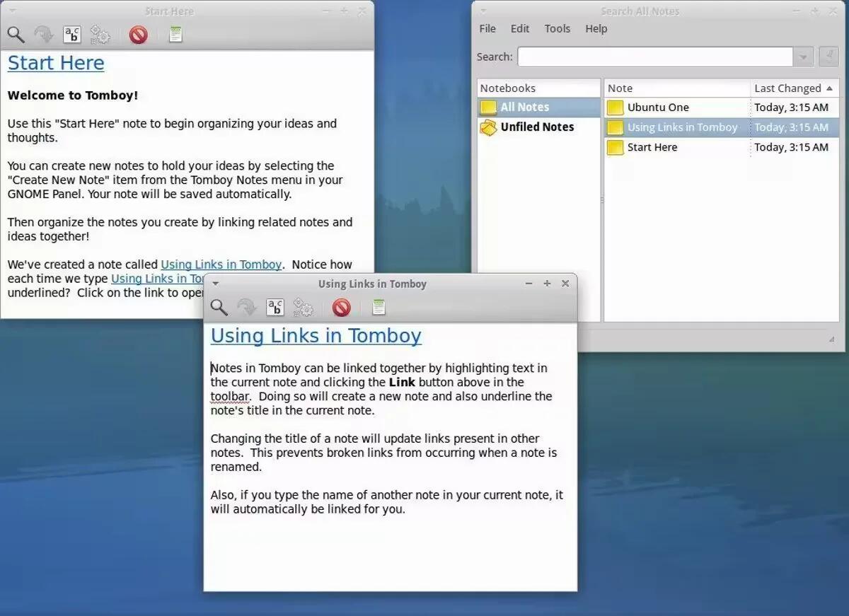Click red delete note icon in Start Here window
The width and height of the screenshot is (849, 616).
(x=139, y=34)
